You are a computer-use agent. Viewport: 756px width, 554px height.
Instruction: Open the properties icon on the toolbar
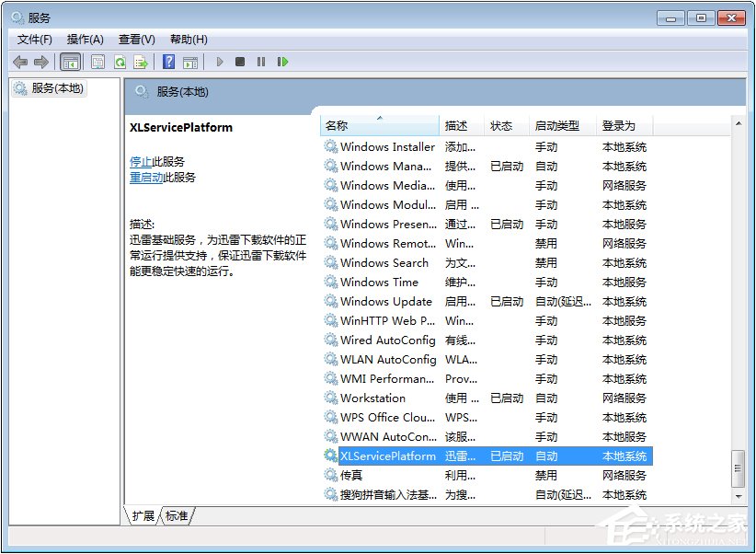pos(97,62)
